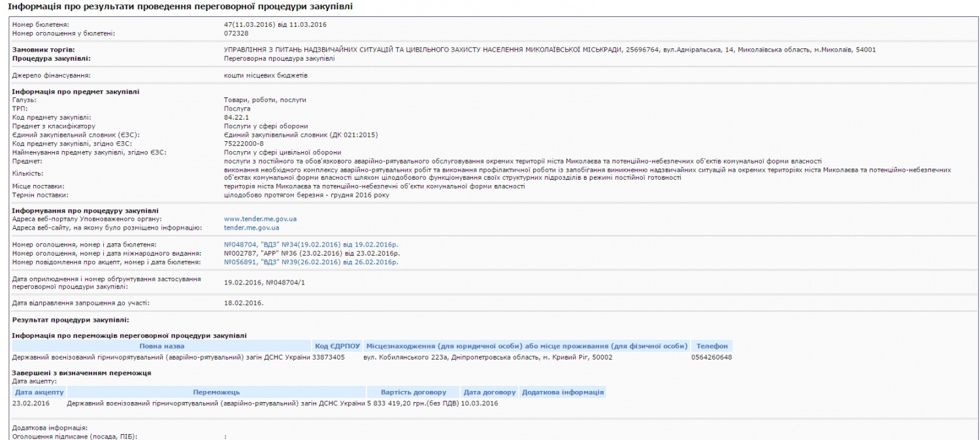Viewport: 980px width, 440px height.
Task: Click the 'Код ЄДРПОУ' column header
Action: pyautogui.click(x=337, y=345)
